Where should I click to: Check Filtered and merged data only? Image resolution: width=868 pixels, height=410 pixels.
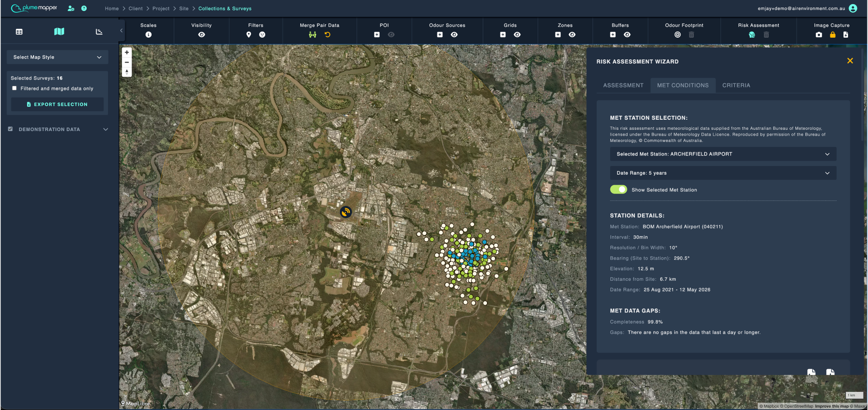15,88
